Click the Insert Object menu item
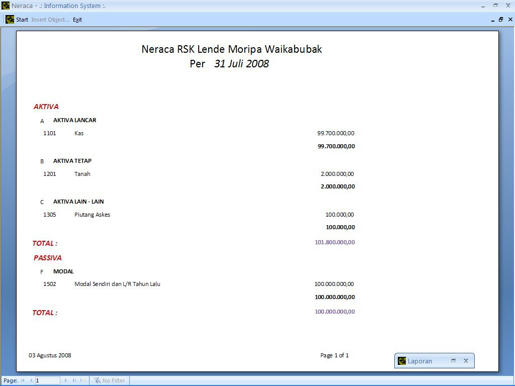The width and height of the screenshot is (515, 386). click(49, 20)
